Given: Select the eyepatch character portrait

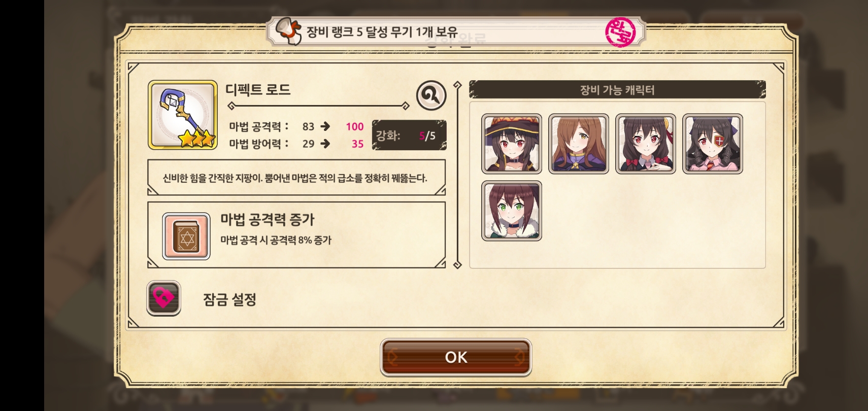Looking at the screenshot, I should point(713,144).
